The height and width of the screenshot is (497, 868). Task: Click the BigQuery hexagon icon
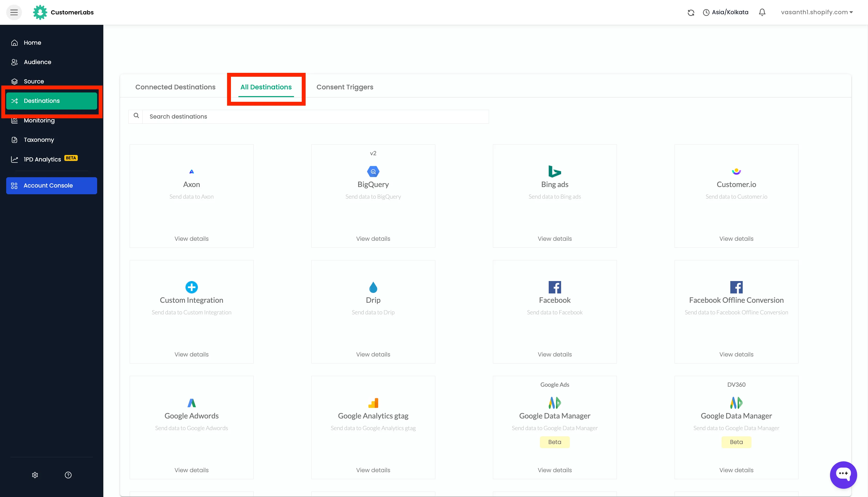tap(373, 171)
